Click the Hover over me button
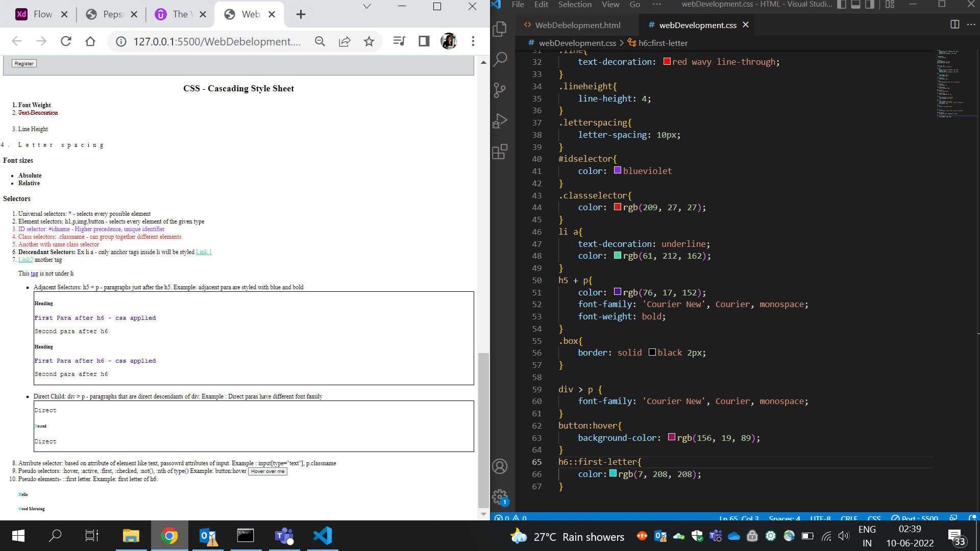This screenshot has height=551, width=980. (267, 471)
